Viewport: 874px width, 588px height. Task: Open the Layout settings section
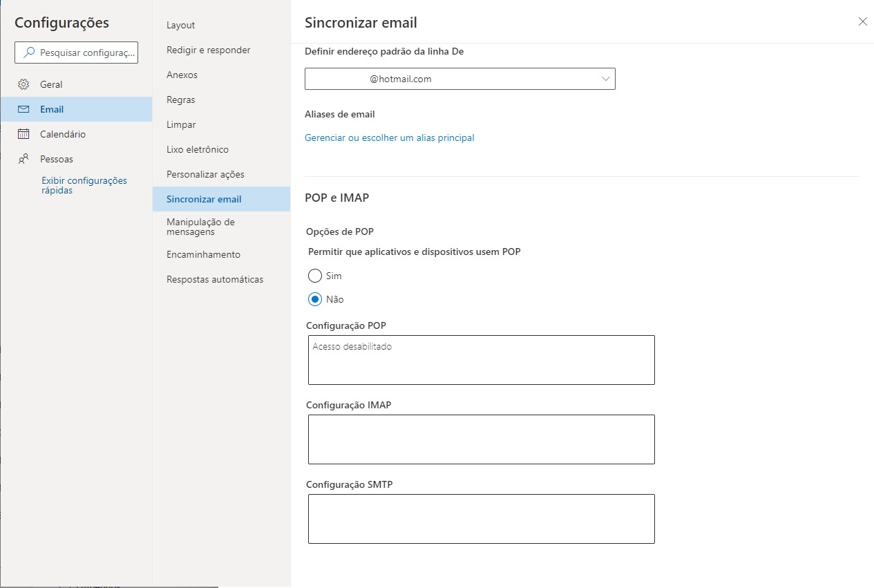(x=181, y=25)
